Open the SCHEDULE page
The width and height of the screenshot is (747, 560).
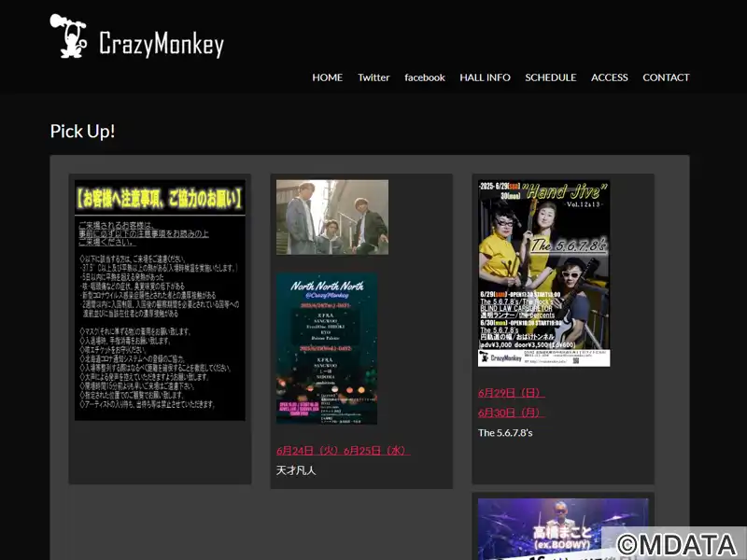pyautogui.click(x=551, y=77)
